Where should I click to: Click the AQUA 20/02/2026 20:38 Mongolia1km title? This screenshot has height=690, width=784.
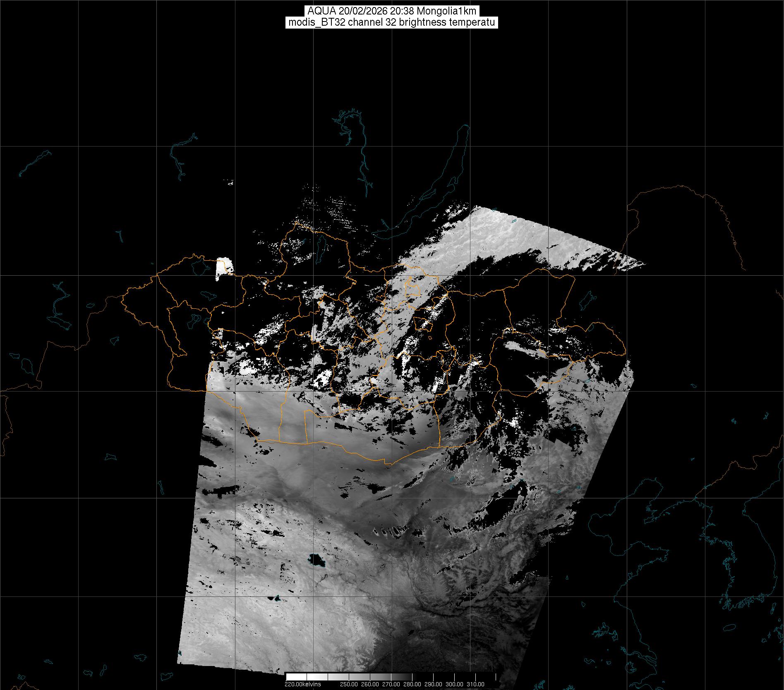pos(391,11)
